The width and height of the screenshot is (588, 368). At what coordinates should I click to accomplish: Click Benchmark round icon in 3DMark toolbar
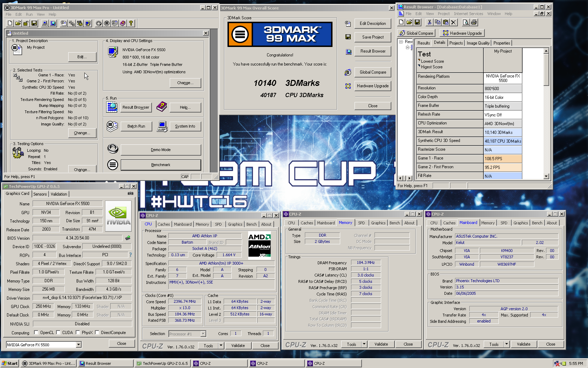107,23
